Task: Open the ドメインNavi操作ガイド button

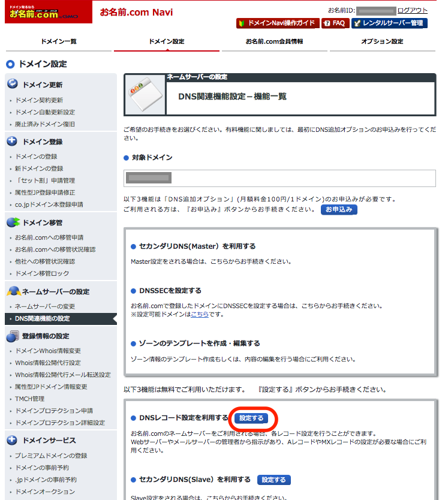Action: [278, 23]
